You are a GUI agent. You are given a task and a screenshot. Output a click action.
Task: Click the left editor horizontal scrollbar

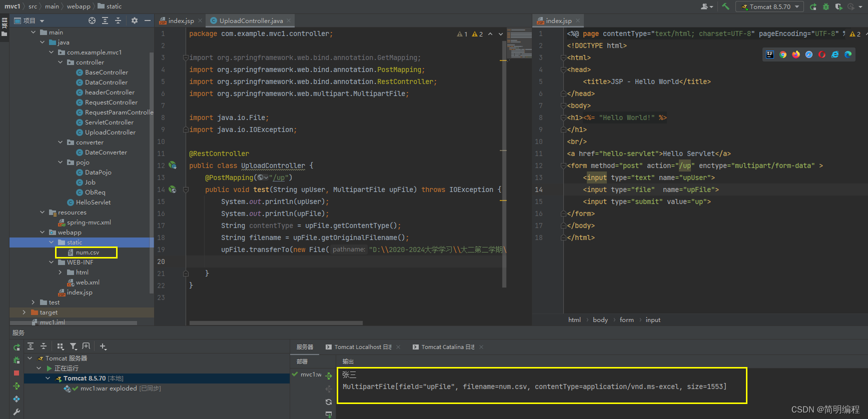click(276, 323)
